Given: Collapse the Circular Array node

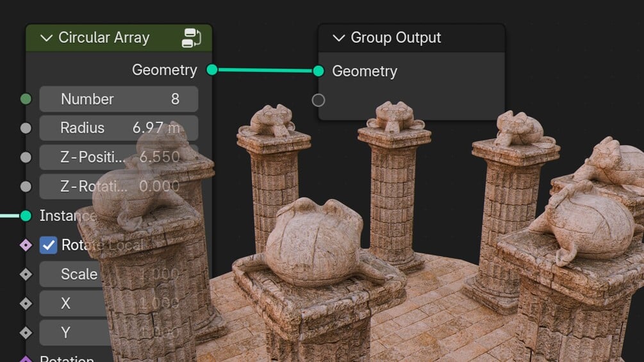Looking at the screenshot, I should click(x=46, y=38).
